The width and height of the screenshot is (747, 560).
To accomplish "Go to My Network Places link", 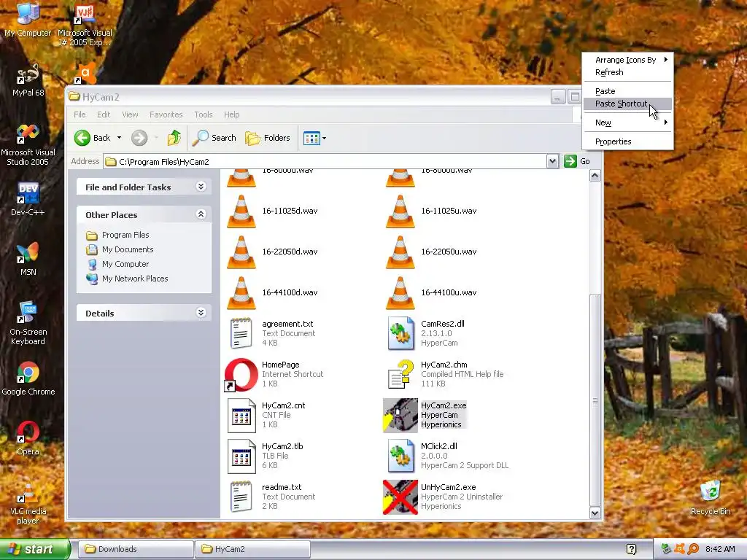I will (135, 279).
